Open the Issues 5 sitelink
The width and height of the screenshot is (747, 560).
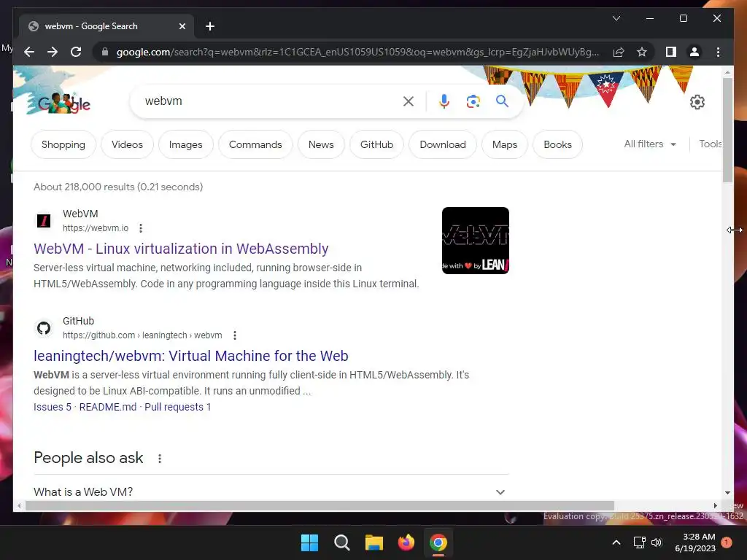(x=53, y=407)
